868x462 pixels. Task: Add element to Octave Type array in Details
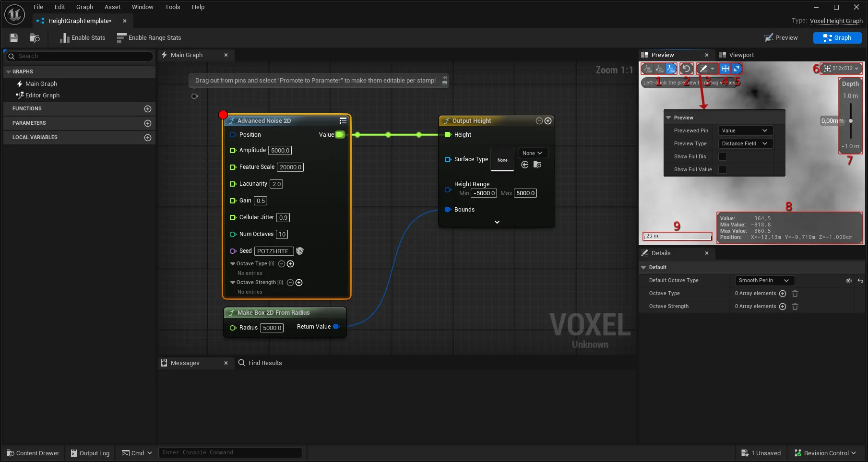pos(783,294)
